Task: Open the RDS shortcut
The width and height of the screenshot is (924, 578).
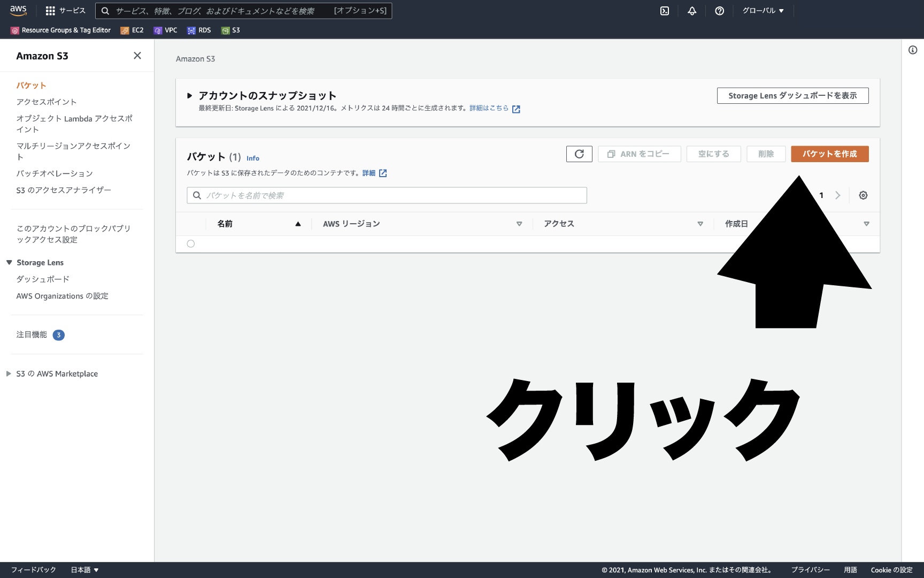Action: (x=199, y=31)
